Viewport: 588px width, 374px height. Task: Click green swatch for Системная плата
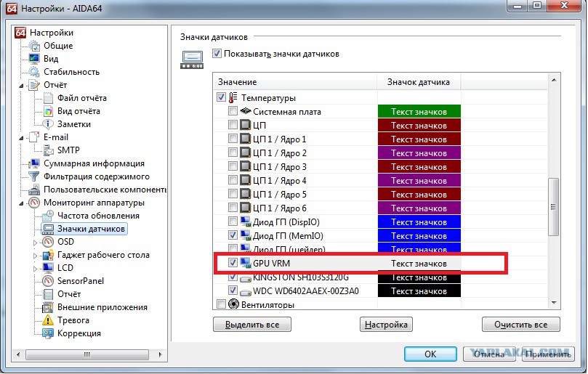[x=419, y=112]
